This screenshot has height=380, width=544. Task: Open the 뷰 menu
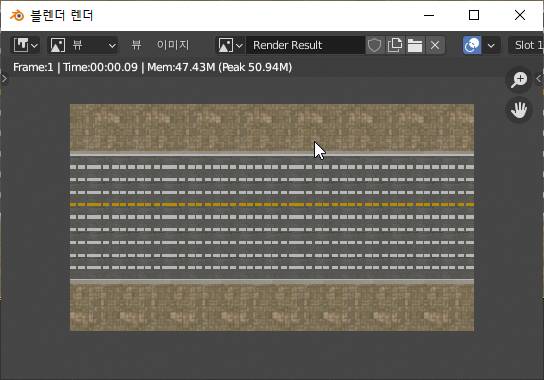point(136,45)
